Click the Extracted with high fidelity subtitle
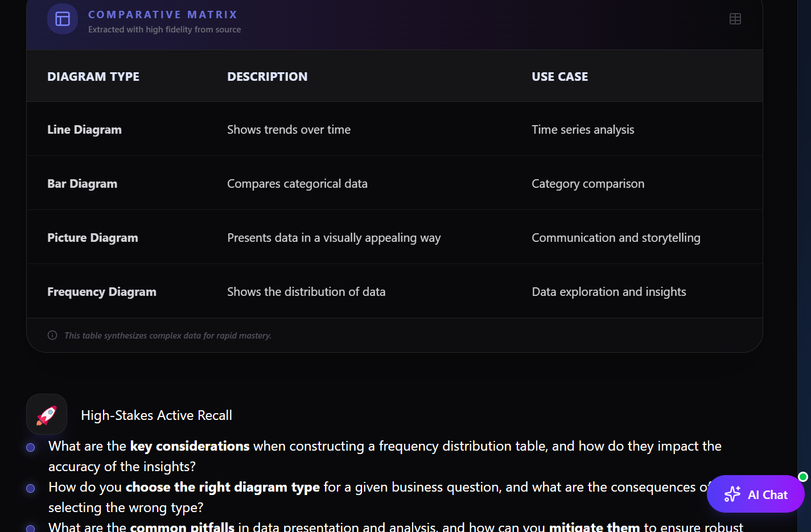Image resolution: width=811 pixels, height=532 pixels. pyautogui.click(x=164, y=29)
